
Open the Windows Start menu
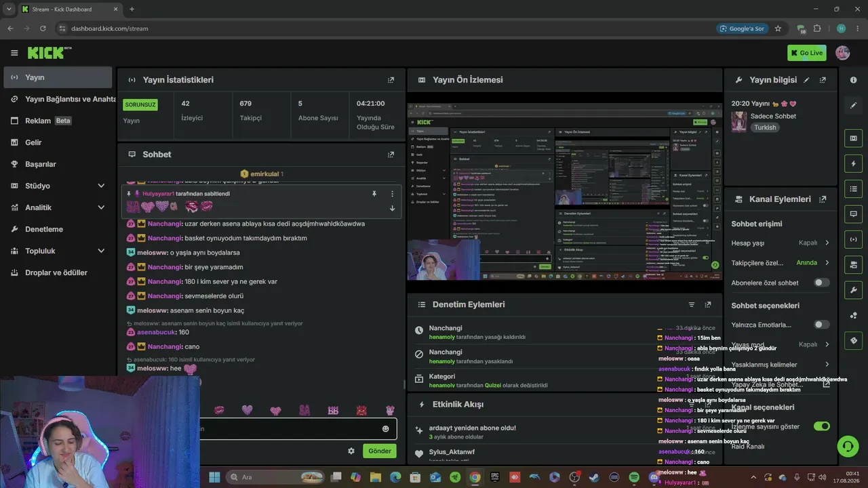214,477
